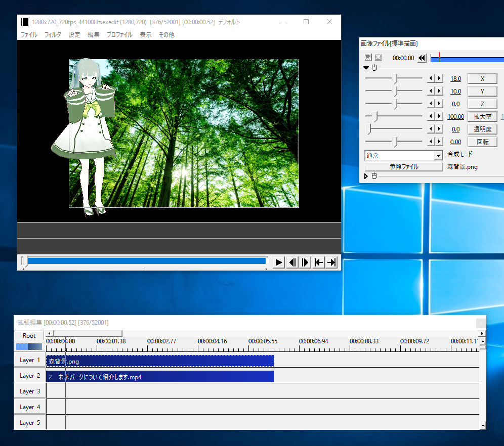504x446 pixels.
Task: Toggle Layer 3 visibility
Action: click(29, 391)
